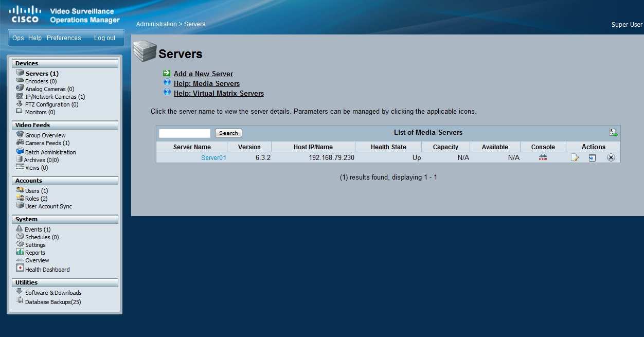Click the help icon beside Virtual Matrix Servers
Screen dimensions: 644x337
(167, 92)
